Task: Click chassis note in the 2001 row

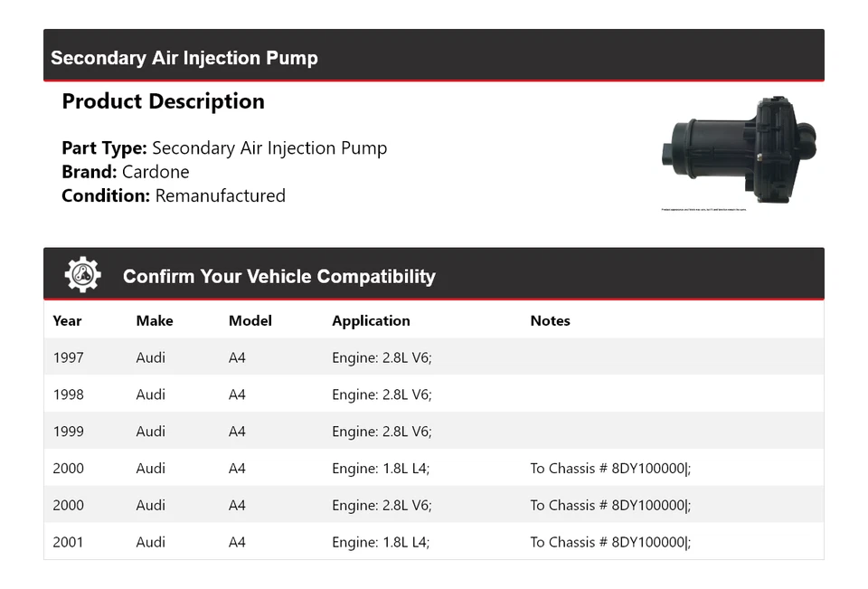Action: coord(610,542)
